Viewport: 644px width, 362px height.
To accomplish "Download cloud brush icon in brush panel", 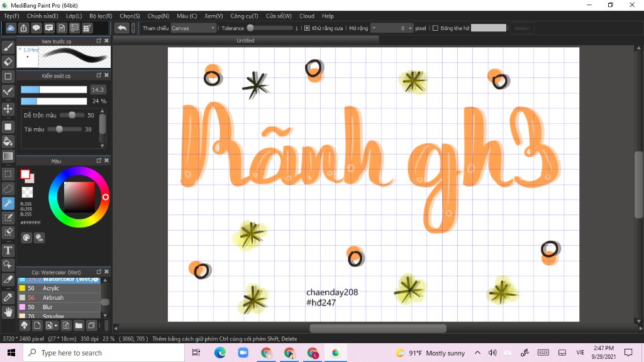I will 25,326.
